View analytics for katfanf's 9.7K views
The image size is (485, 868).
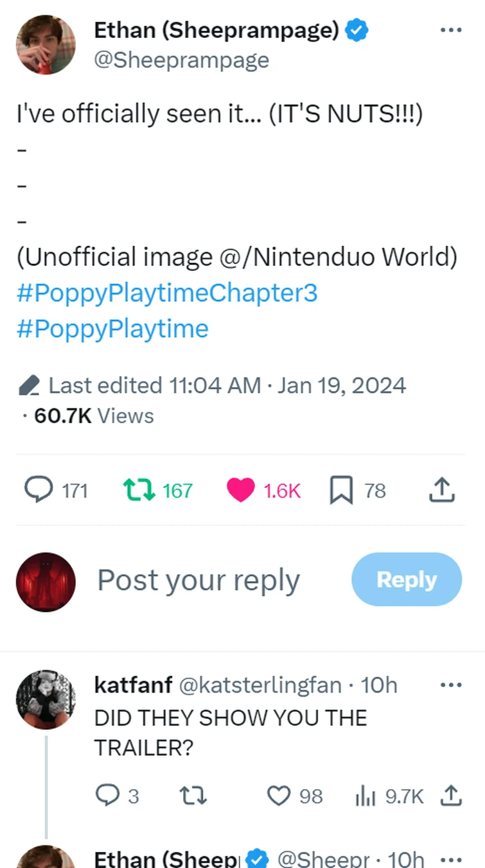point(365,796)
